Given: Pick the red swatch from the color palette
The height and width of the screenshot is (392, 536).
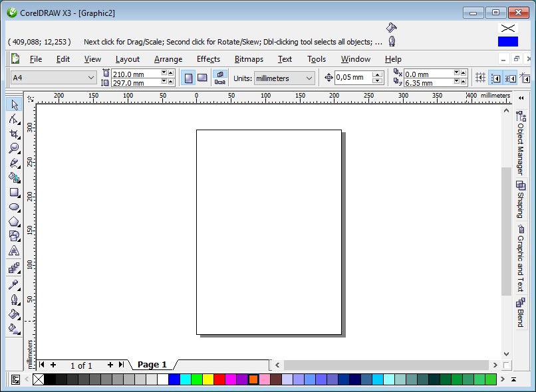Looking at the screenshot, I should 219,379.
